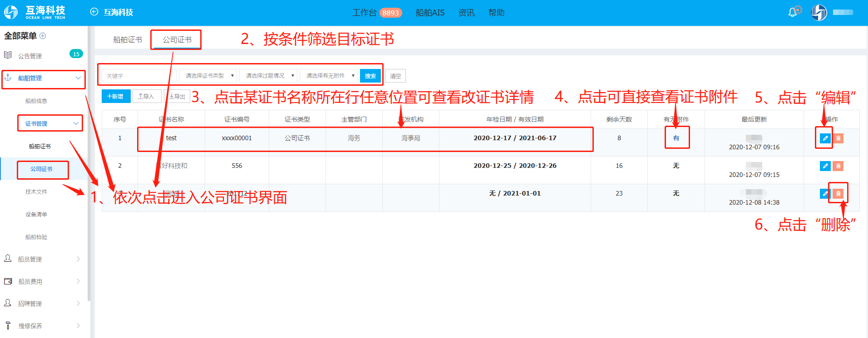Viewport: 868px width, 338px height.
Task: Click the 互海科技 logo in header
Action: [x=35, y=12]
